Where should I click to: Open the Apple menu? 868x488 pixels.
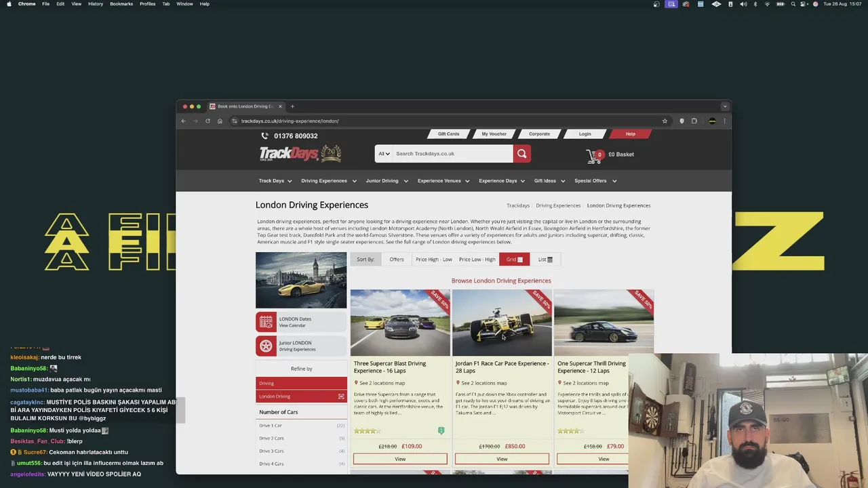tap(9, 4)
